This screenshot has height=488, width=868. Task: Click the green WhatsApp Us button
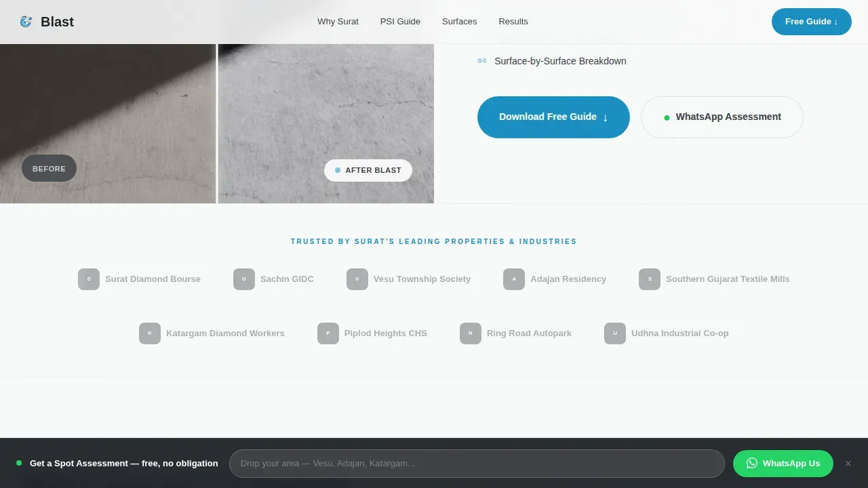click(x=783, y=464)
